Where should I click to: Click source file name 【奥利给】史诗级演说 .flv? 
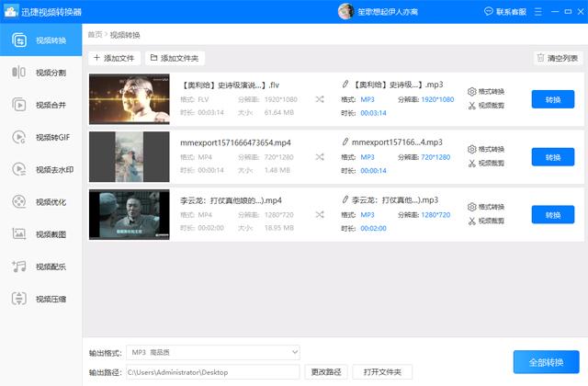[230, 85]
